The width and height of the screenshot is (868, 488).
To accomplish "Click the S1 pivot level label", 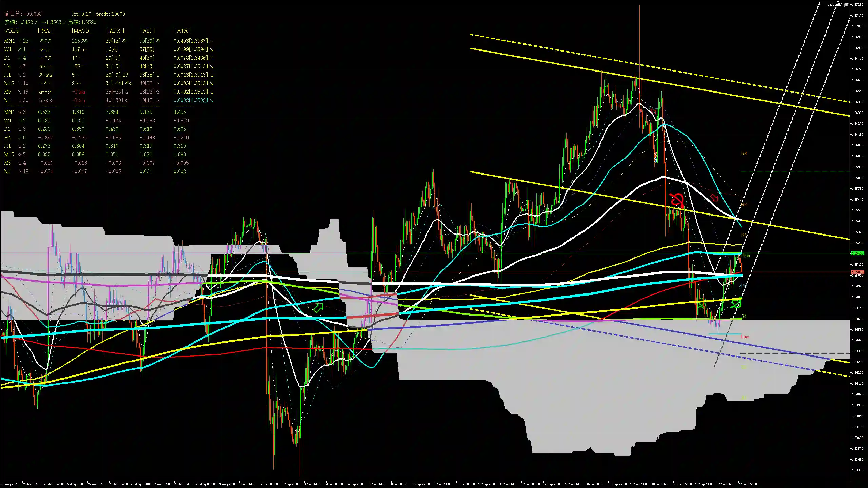I will coord(744,316).
